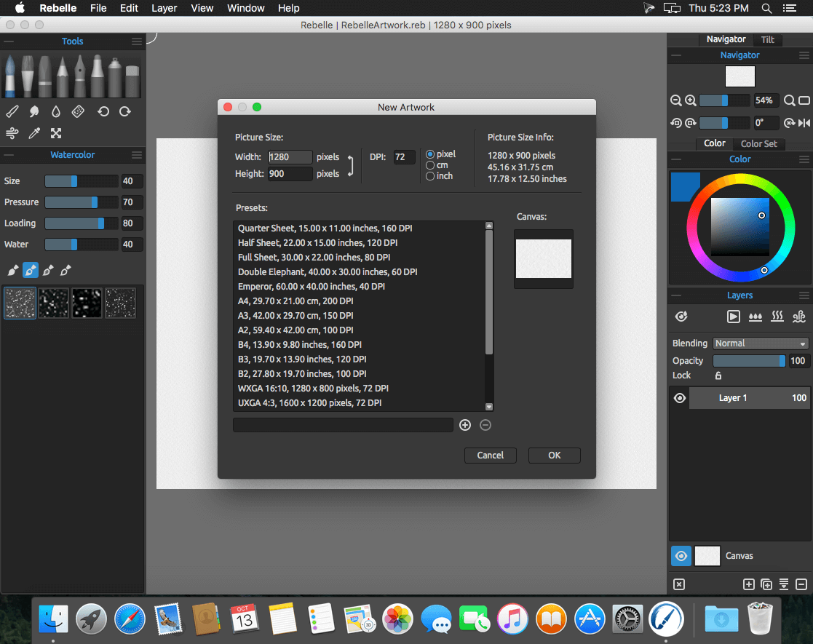Select the Blend tool icon
Viewport: 813px width, 644px height.
[x=12, y=111]
